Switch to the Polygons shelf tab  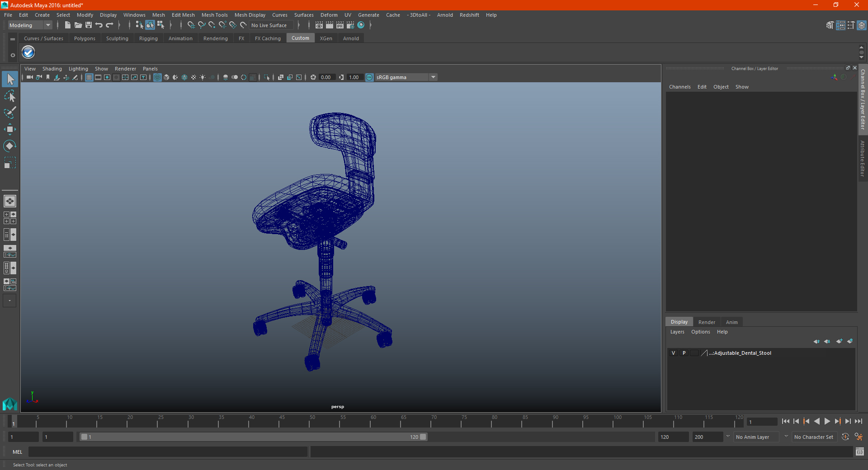pos(85,38)
